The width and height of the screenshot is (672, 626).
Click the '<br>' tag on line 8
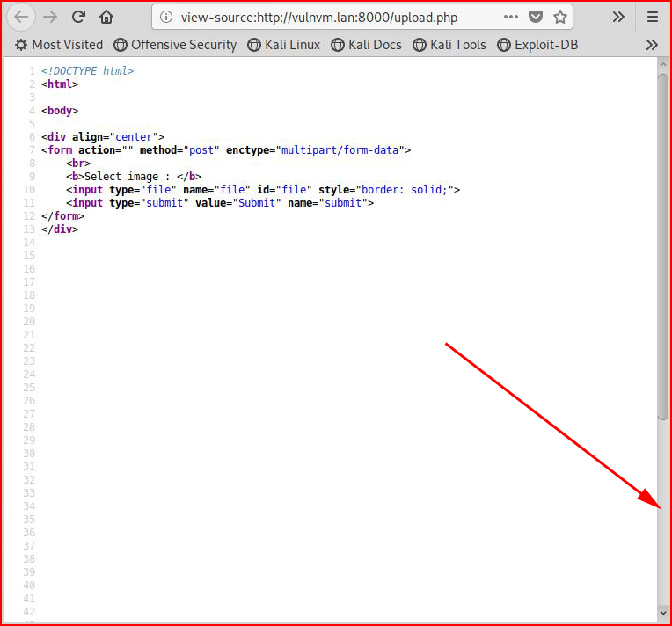pos(78,164)
